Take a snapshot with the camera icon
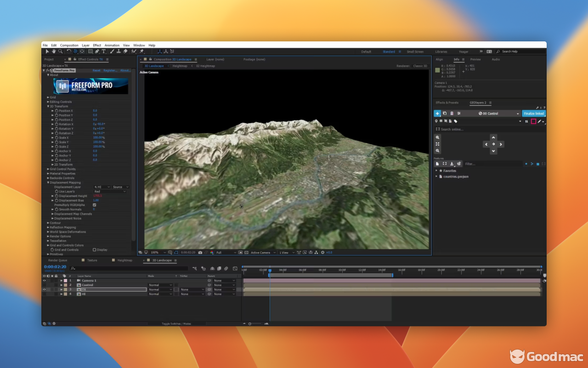 (200, 253)
